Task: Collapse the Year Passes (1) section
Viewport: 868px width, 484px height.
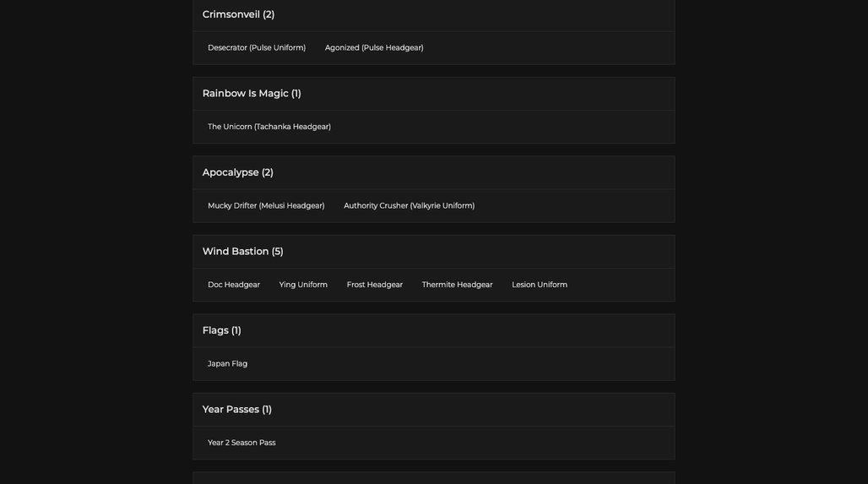Action: click(x=433, y=410)
